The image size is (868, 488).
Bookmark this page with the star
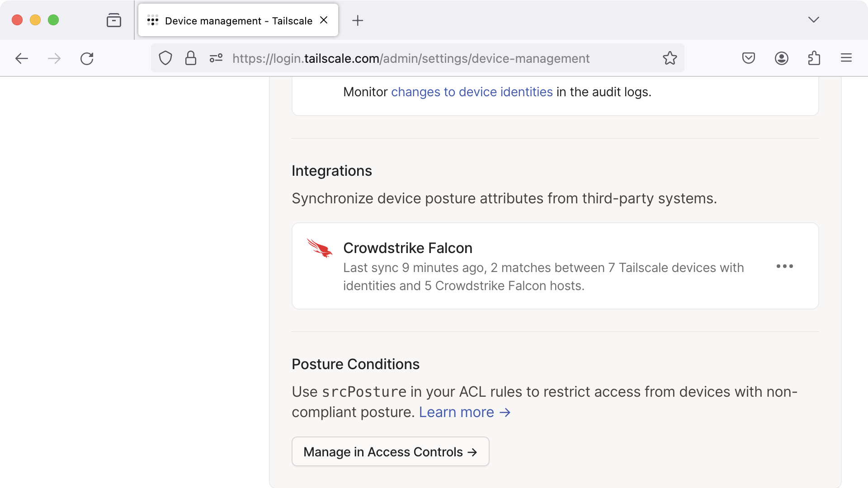[670, 58]
